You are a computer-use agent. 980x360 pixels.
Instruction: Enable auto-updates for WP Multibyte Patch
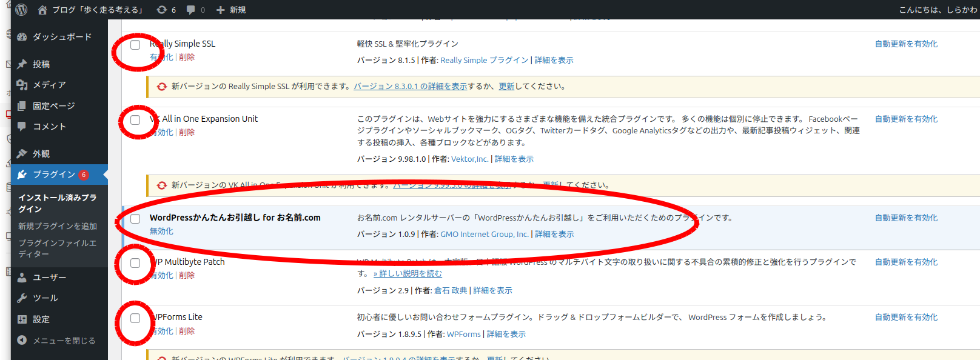click(x=906, y=262)
